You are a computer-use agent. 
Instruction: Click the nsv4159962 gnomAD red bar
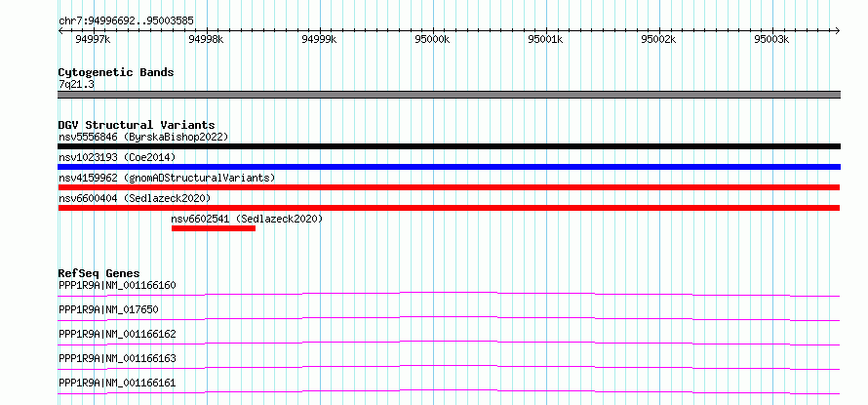[449, 187]
